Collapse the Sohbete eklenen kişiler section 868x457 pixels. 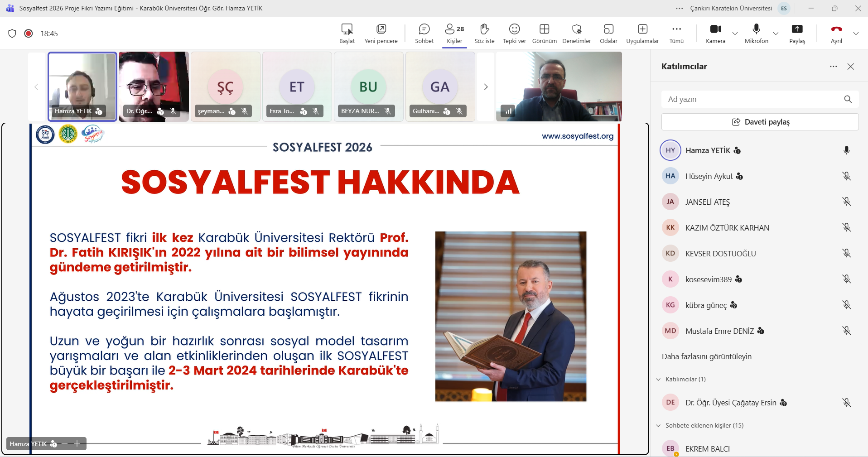click(x=658, y=426)
